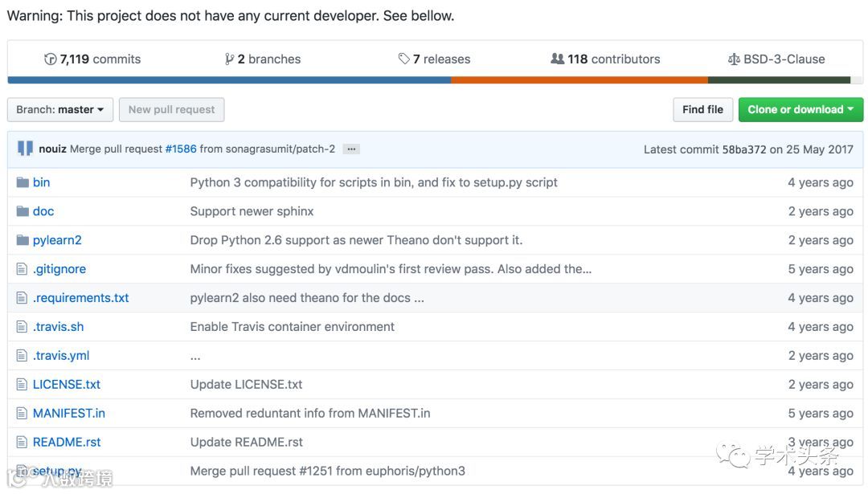Click the commits history clock icon
The width and height of the screenshot is (868, 494).
(x=50, y=59)
